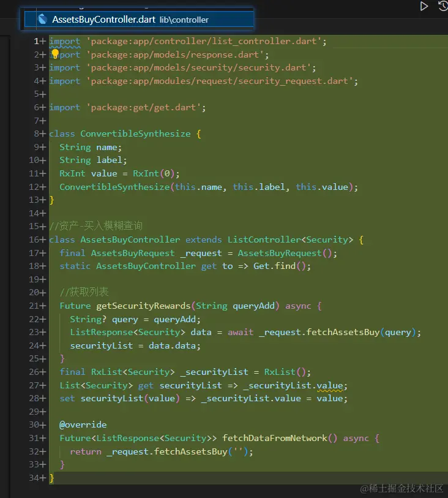
Task: Click the Run play icon at top right
Action: (x=424, y=6)
